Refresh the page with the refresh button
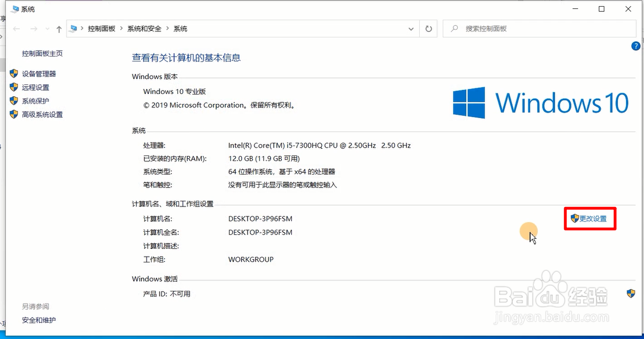 (428, 29)
